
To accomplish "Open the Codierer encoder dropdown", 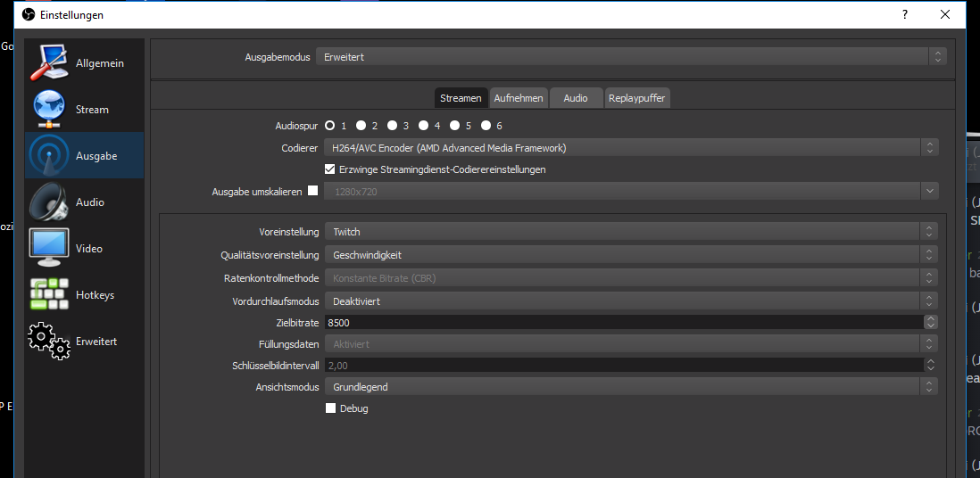I will point(631,148).
